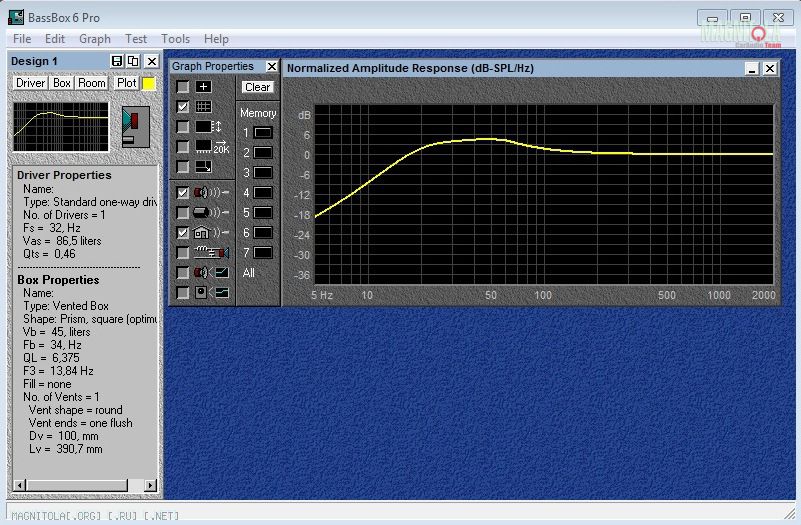Click the scrollbar right arrow in Design 1

pos(150,485)
